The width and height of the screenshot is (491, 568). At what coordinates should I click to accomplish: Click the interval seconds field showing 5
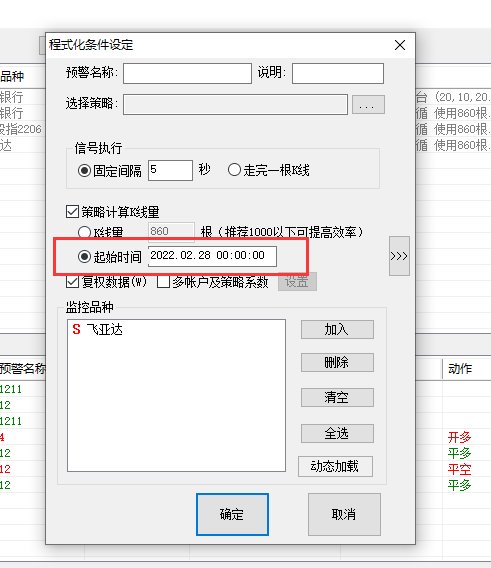tap(170, 170)
